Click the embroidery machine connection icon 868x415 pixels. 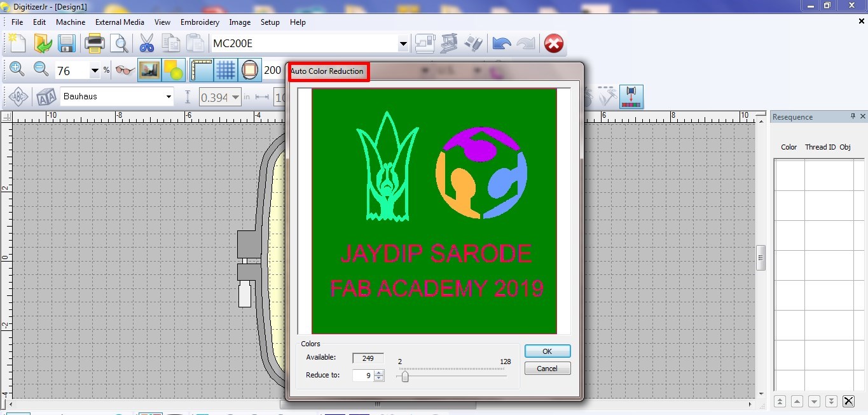tap(449, 43)
